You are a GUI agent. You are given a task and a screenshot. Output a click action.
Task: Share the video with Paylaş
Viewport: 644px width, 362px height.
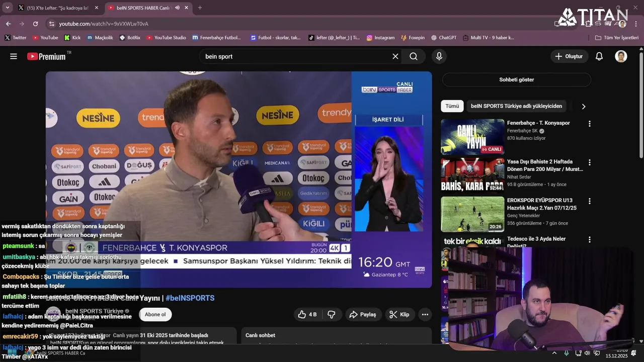click(x=363, y=314)
